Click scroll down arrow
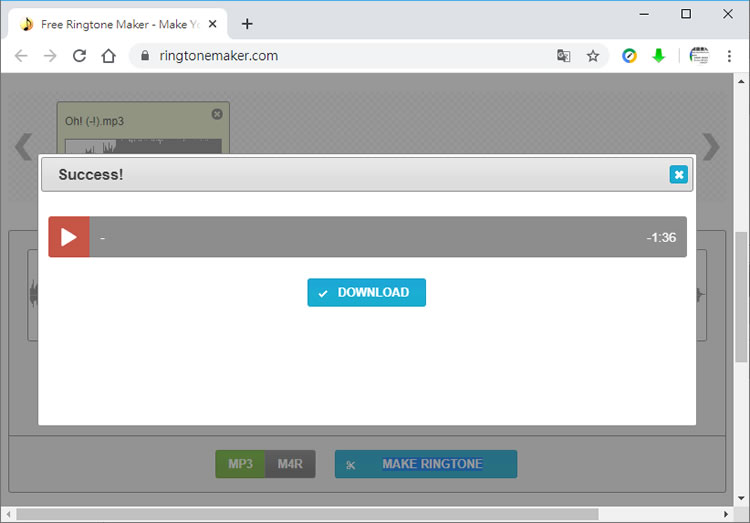 point(741,498)
